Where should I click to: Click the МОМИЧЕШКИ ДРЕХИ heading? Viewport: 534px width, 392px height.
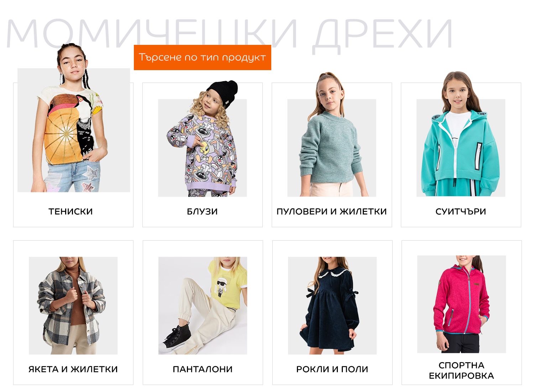tap(230, 34)
